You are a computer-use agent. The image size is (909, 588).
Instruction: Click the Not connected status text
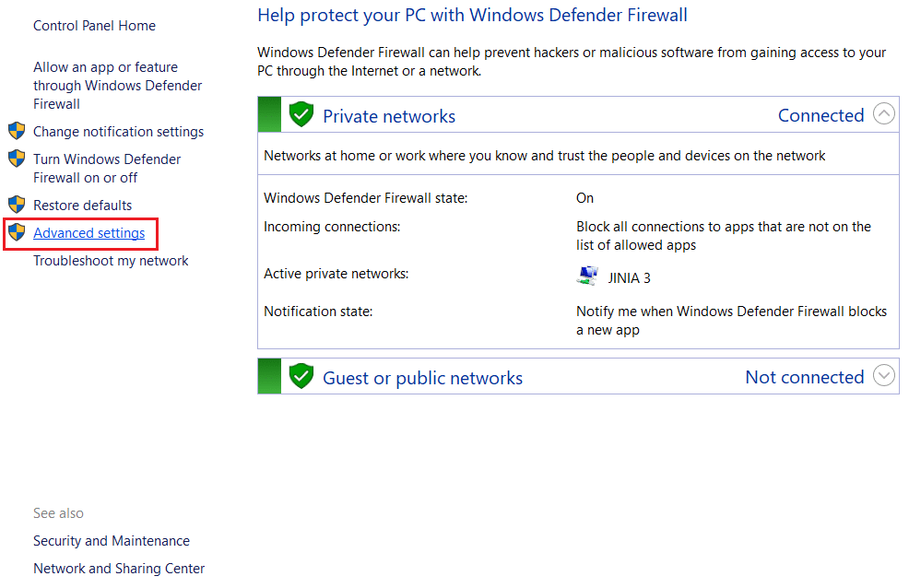pos(805,377)
